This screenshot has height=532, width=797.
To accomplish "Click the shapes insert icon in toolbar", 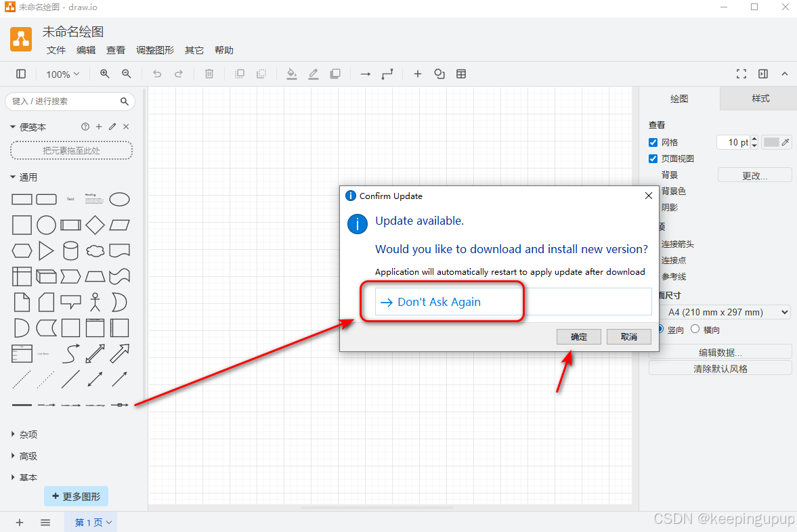I will [x=439, y=74].
